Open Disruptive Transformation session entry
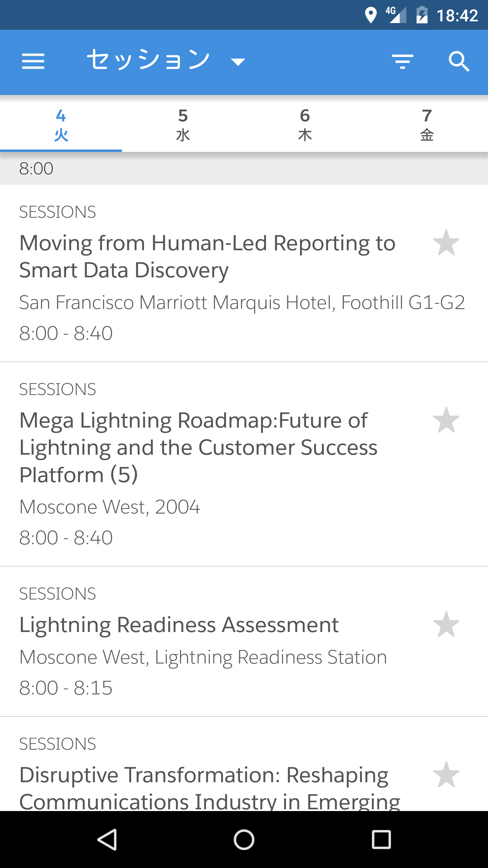Viewport: 488px width, 868px height. (244, 764)
